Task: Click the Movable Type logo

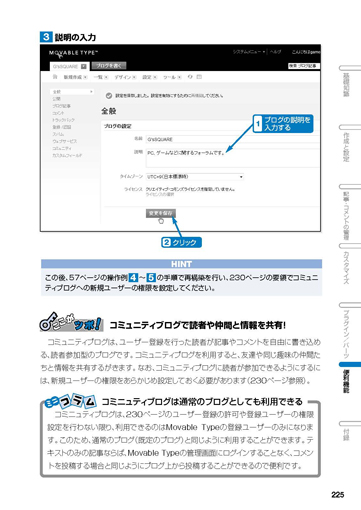Action: click(73, 53)
